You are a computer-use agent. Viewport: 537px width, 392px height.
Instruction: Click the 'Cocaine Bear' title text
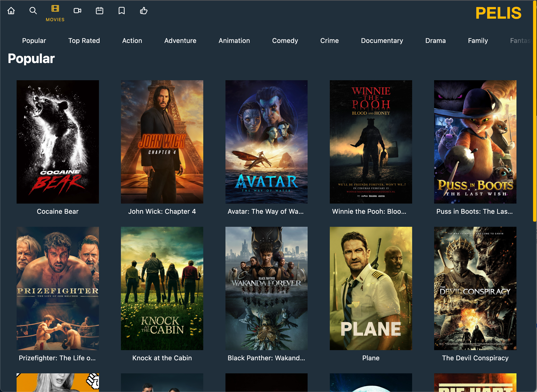click(58, 211)
